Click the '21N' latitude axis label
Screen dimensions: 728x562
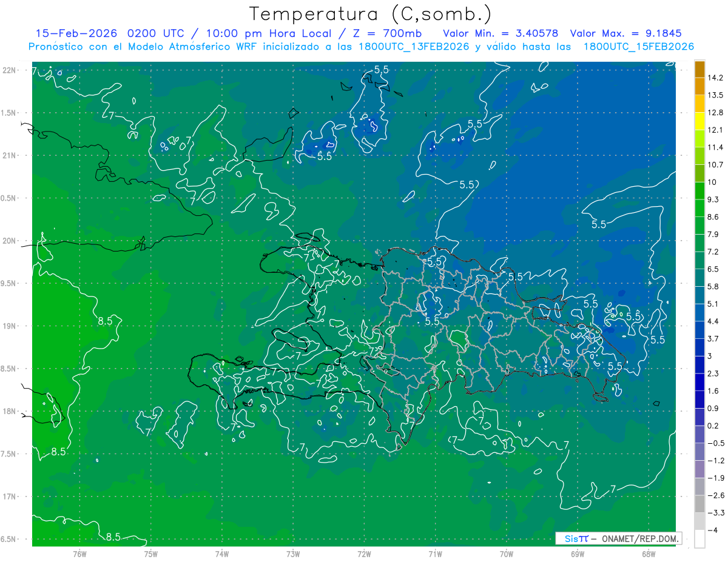point(10,156)
